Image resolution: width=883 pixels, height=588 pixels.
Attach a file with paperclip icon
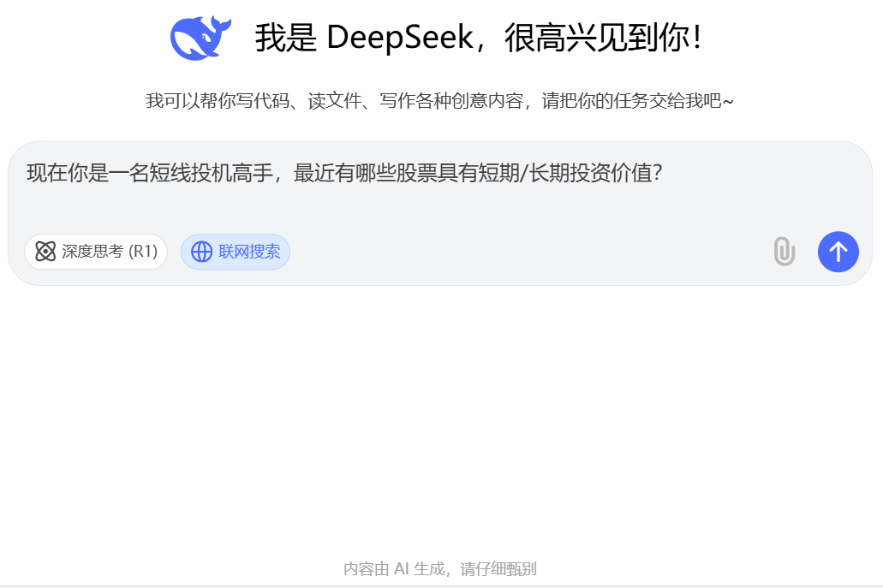[784, 252]
